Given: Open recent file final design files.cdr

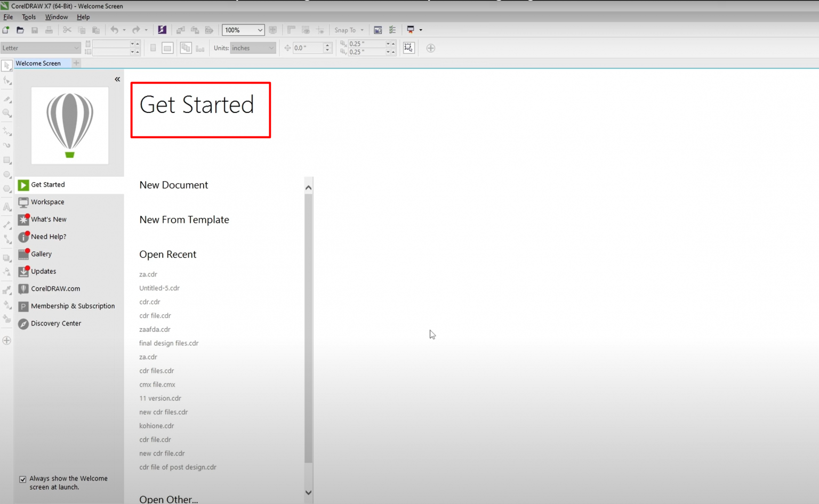Looking at the screenshot, I should pos(168,343).
